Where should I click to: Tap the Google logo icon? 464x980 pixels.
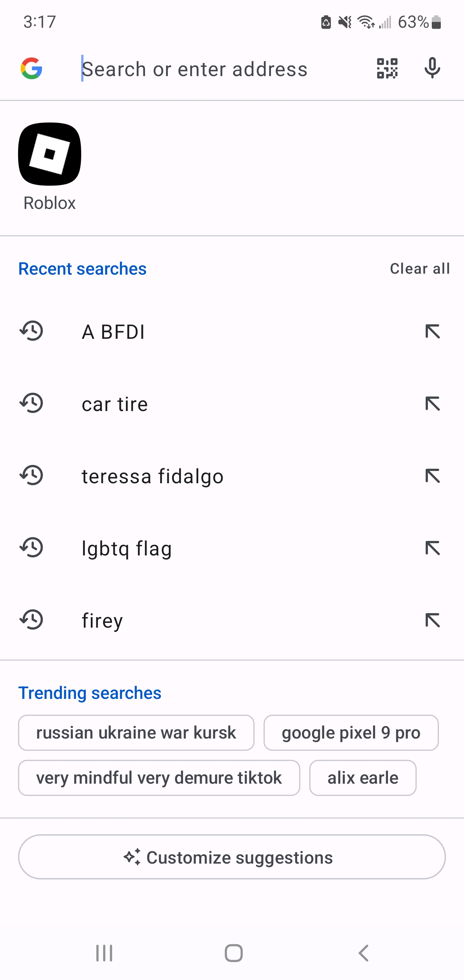(31, 69)
